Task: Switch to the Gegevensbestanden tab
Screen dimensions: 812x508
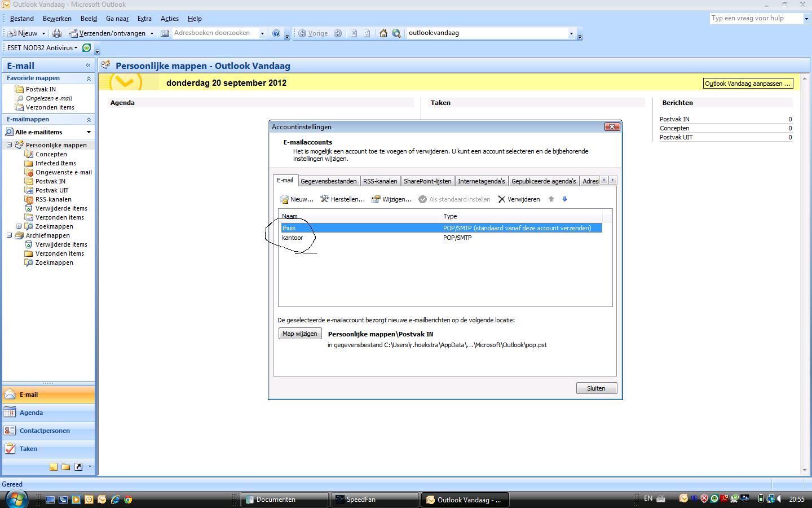Action: [x=329, y=181]
